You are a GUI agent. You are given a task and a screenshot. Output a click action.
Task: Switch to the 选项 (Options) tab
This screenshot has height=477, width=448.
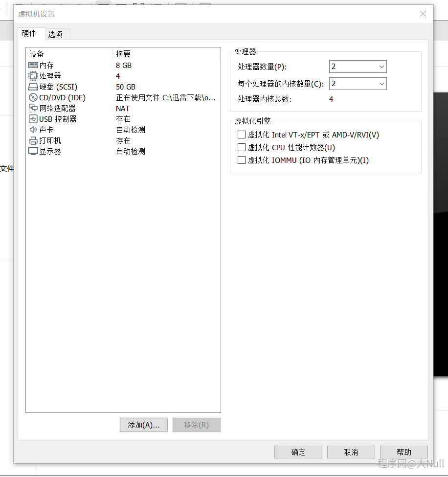(x=55, y=34)
